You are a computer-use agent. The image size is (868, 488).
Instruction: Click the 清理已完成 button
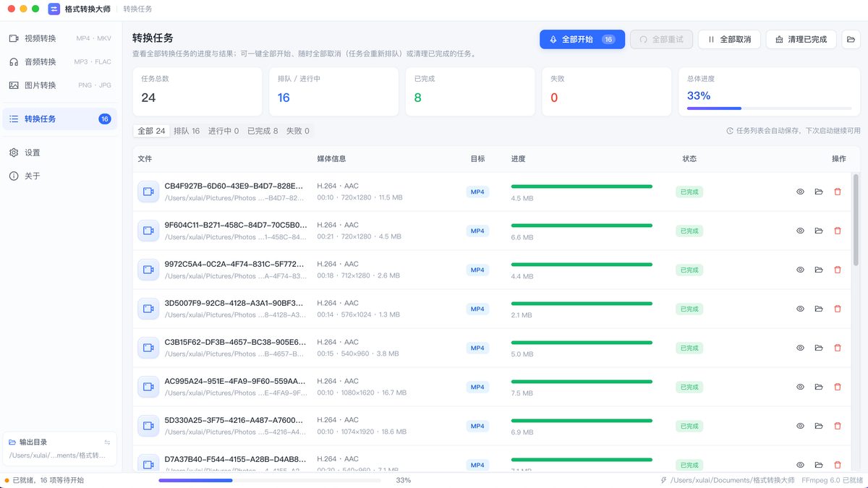pyautogui.click(x=801, y=39)
